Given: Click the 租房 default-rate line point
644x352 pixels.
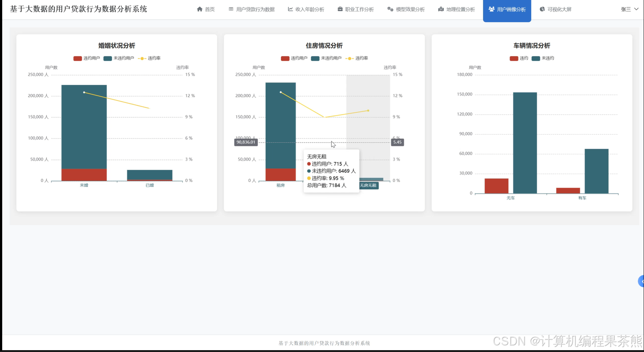Looking at the screenshot, I should (x=281, y=92).
